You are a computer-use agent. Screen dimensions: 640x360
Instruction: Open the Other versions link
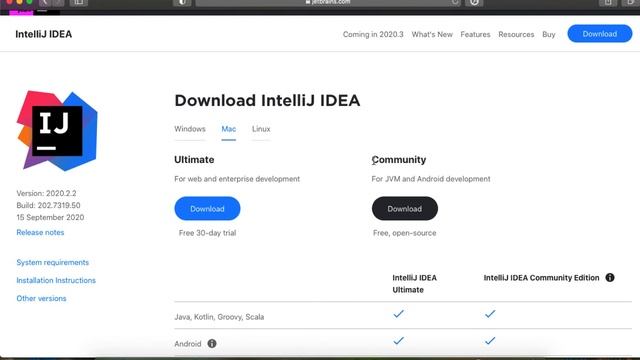tap(41, 298)
